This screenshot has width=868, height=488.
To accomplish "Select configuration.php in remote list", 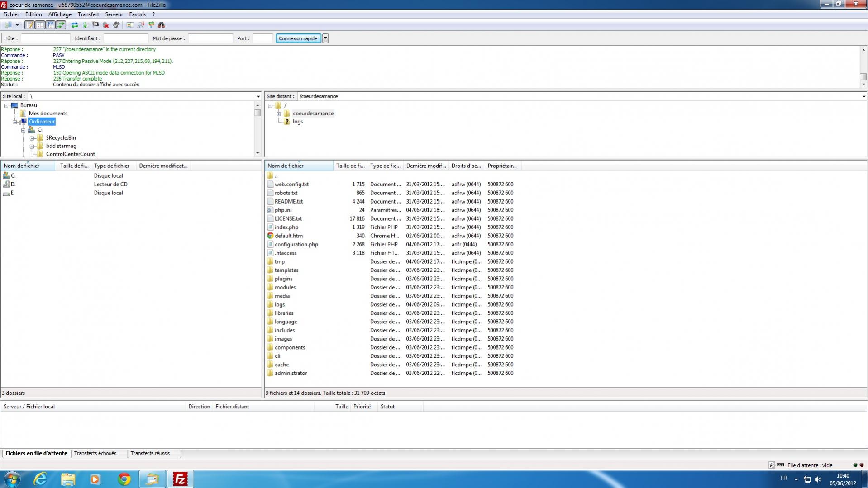I will pos(296,245).
